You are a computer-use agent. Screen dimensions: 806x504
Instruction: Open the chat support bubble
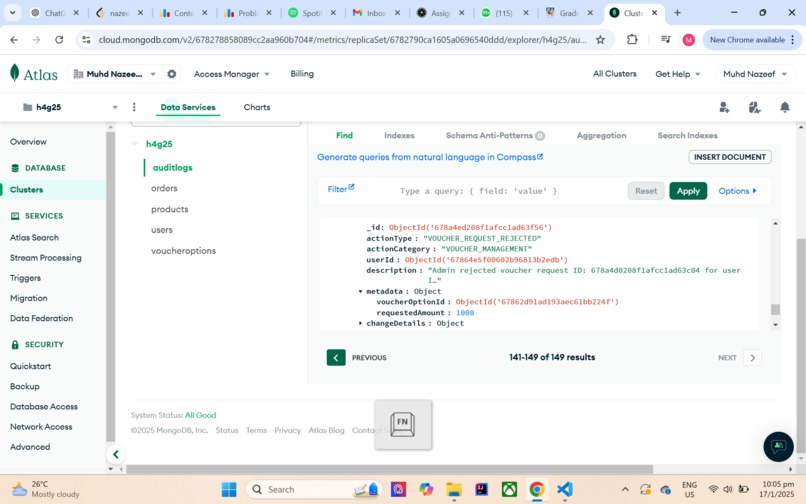click(x=778, y=446)
